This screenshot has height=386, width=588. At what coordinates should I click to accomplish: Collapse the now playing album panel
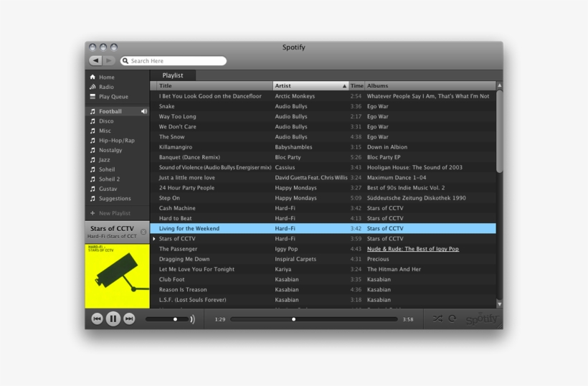click(143, 232)
